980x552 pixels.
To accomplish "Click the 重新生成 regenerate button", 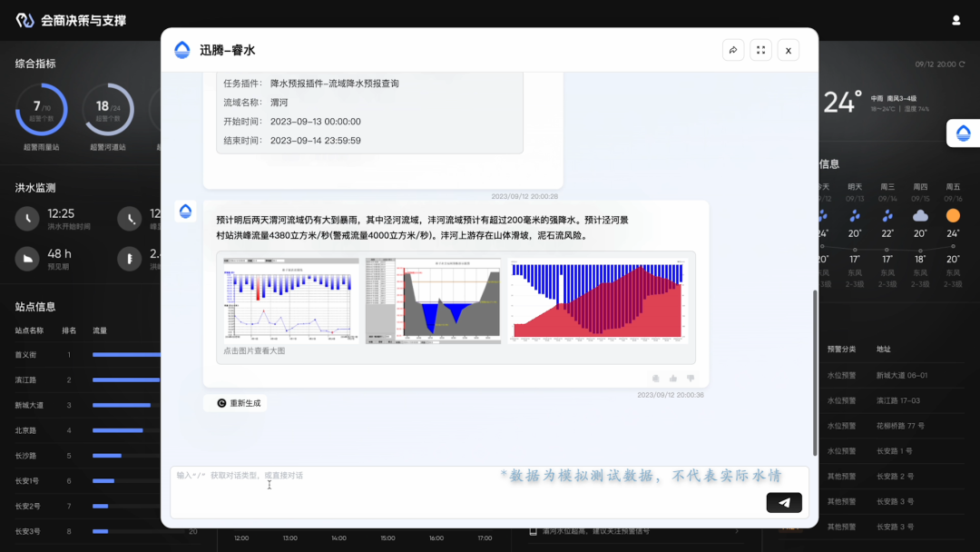I will [x=239, y=403].
